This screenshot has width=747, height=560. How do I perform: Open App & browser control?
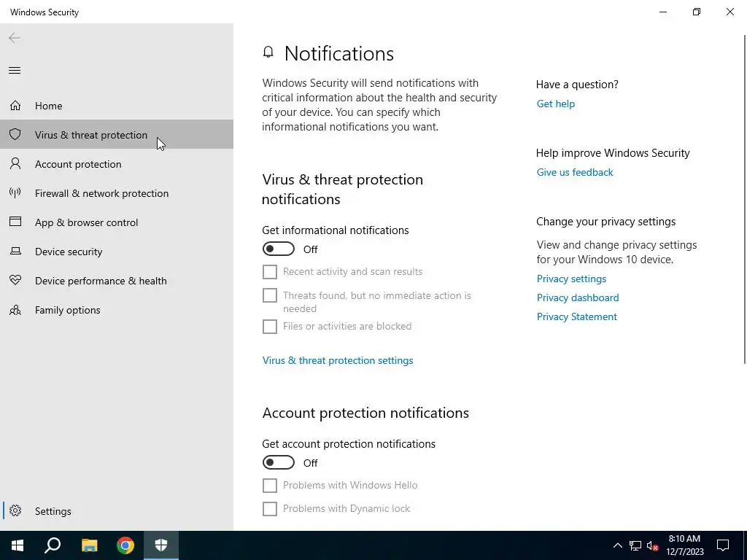(117, 222)
